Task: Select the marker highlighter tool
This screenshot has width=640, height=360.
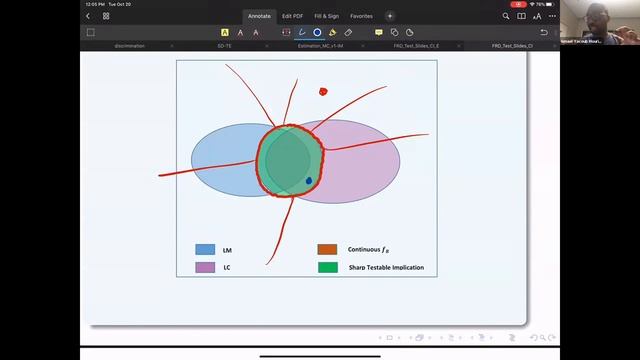Action: [333, 32]
